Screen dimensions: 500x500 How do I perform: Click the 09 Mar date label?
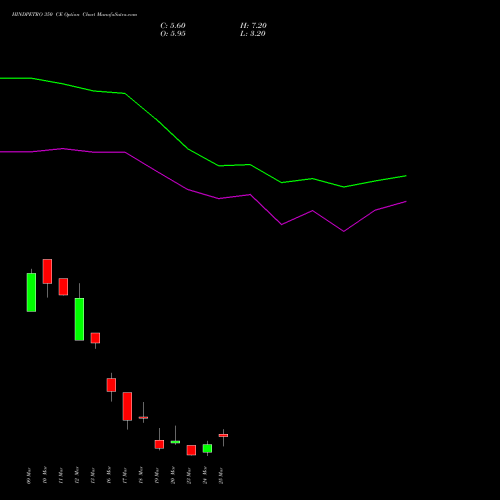(29, 476)
